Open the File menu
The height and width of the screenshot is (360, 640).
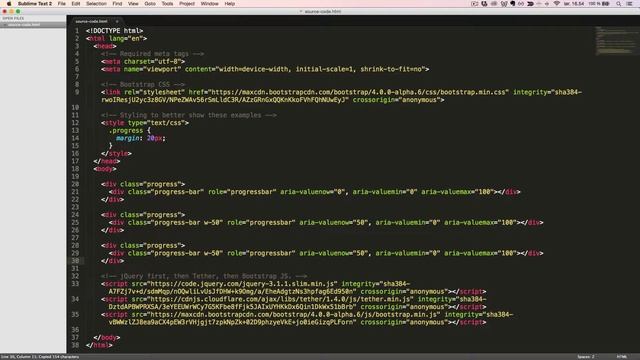pyautogui.click(x=62, y=4)
